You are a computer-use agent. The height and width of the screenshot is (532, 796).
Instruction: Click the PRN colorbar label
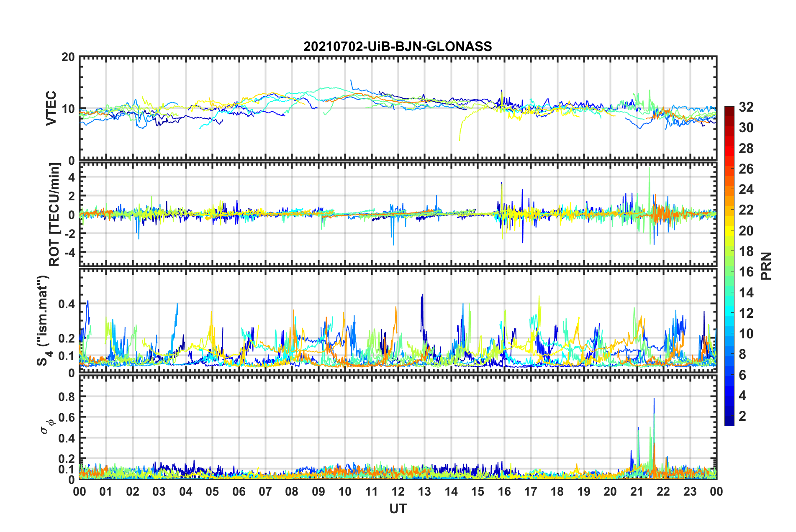coord(766,266)
